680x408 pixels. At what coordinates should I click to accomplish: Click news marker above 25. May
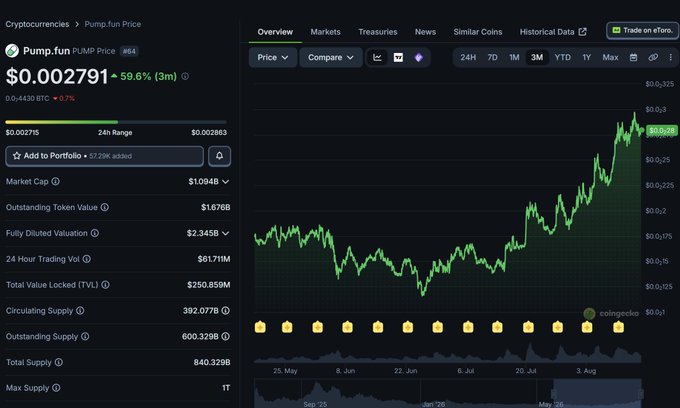click(287, 327)
